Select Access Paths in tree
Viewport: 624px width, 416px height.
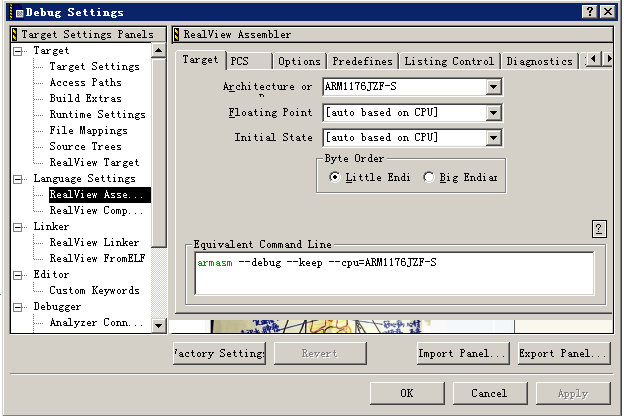pyautogui.click(x=86, y=82)
